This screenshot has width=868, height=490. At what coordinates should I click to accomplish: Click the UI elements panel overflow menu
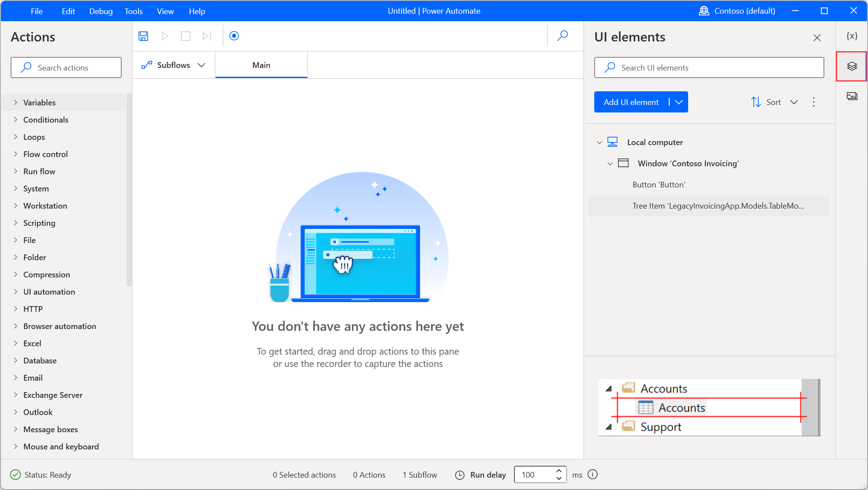(814, 102)
